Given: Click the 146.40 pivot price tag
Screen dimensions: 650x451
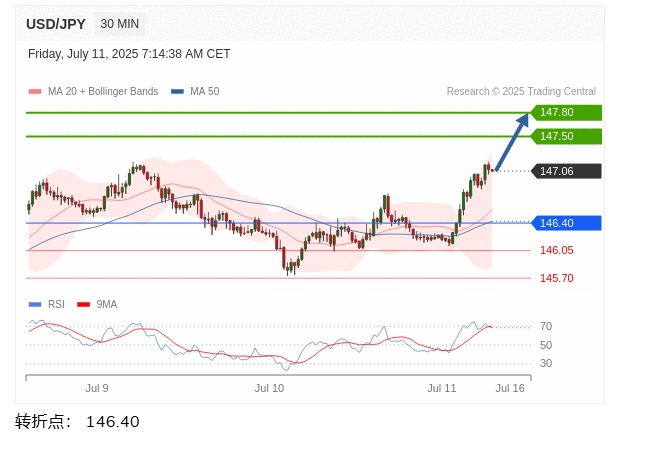Looking at the screenshot, I should point(566,223).
